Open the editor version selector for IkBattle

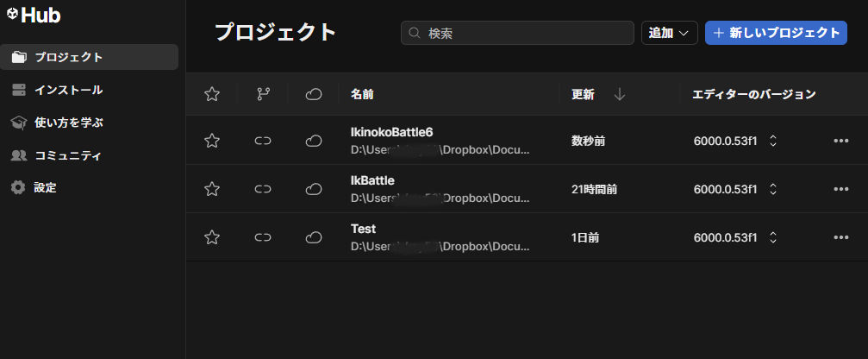[773, 189]
